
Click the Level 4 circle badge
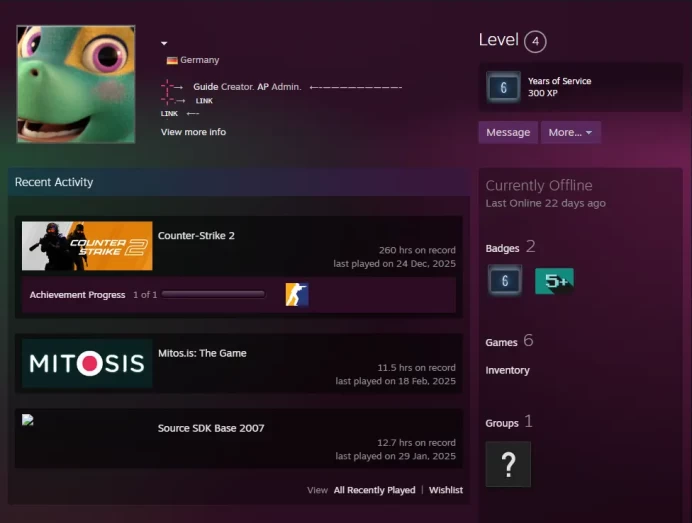click(535, 41)
